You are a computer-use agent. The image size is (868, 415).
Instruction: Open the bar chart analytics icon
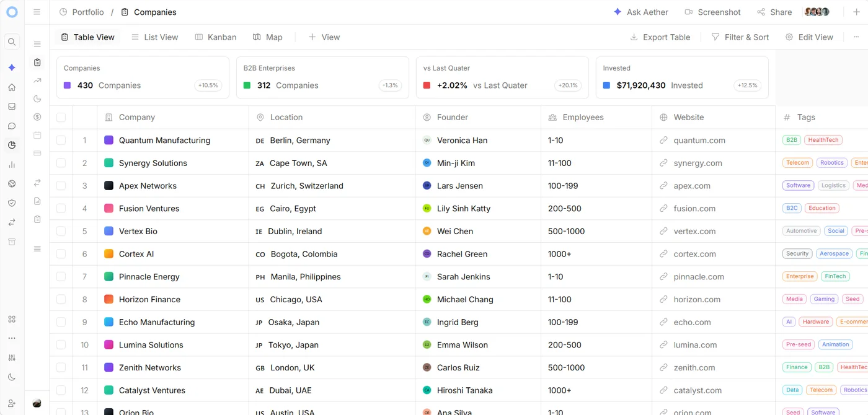[x=12, y=165]
